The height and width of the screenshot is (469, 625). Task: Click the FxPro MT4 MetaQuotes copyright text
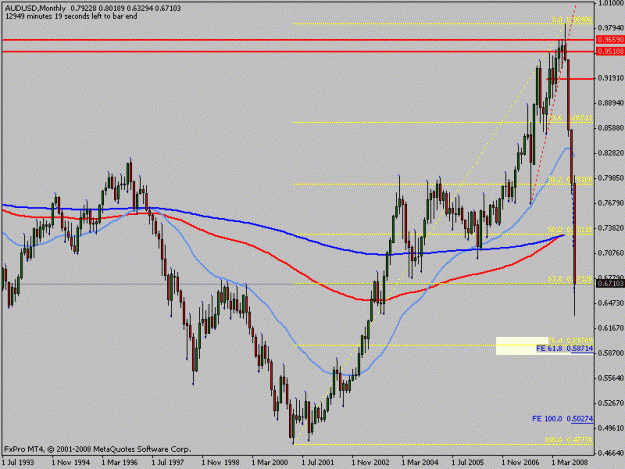click(x=98, y=449)
